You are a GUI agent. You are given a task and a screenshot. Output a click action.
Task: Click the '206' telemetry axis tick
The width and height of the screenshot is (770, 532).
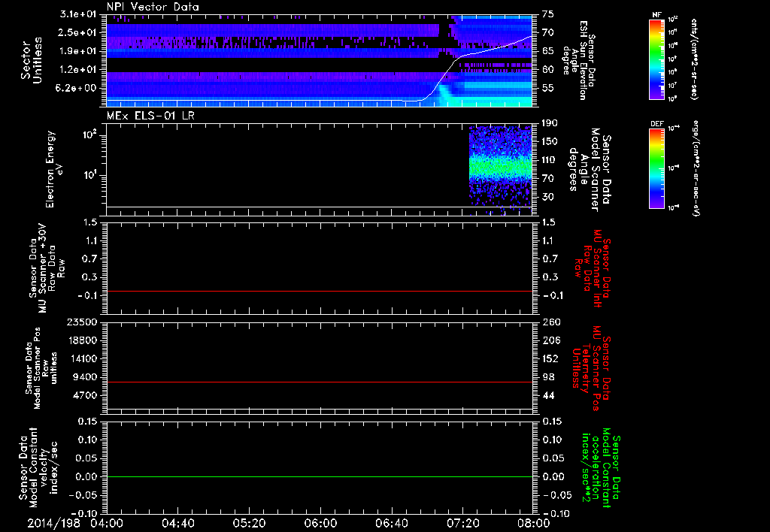click(551, 340)
